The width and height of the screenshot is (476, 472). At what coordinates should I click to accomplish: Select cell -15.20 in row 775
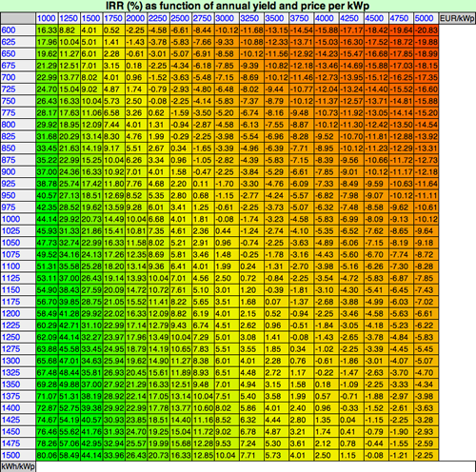click(x=426, y=113)
